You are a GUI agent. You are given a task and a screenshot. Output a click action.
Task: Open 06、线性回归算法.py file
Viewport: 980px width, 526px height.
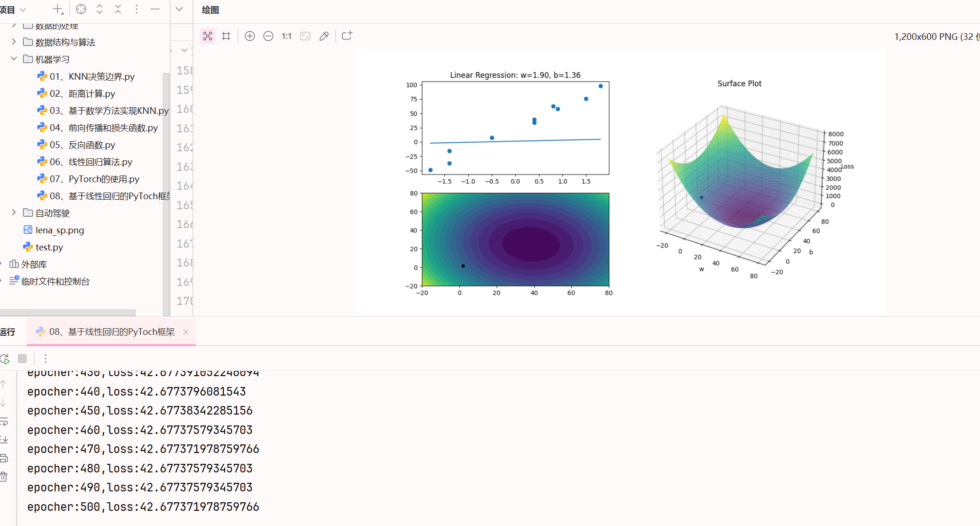[x=91, y=162]
